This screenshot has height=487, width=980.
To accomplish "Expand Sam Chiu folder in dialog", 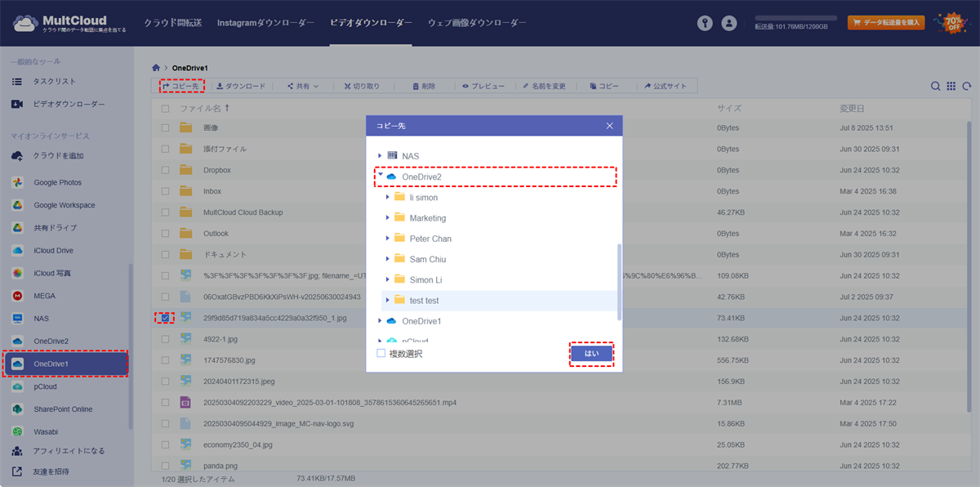I will (388, 259).
